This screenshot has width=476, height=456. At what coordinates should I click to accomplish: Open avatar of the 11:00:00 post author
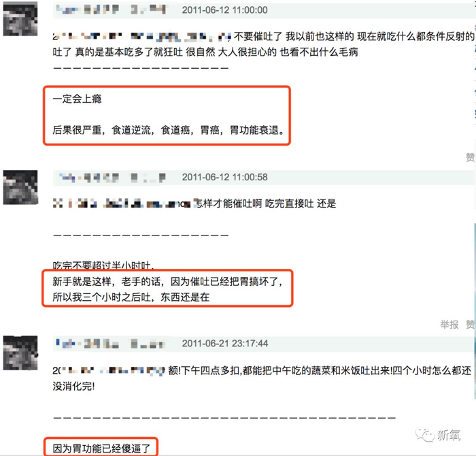(20, 18)
